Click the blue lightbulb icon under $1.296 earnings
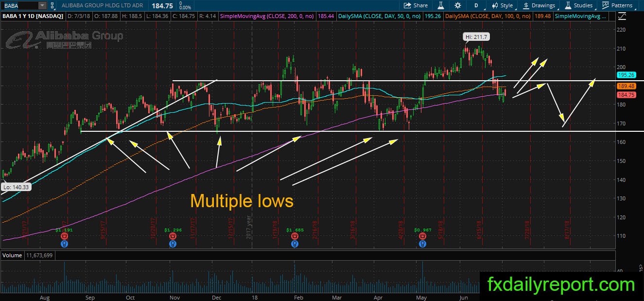 pos(172,243)
